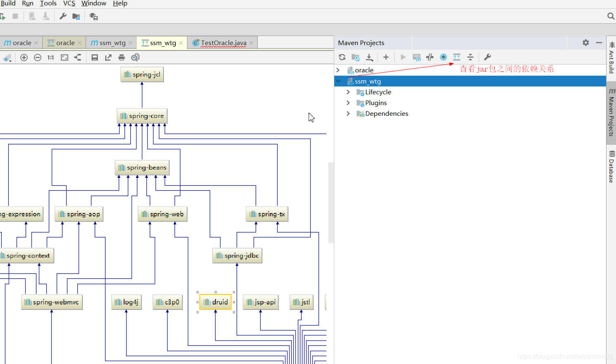Image resolution: width=616 pixels, height=364 pixels.
Task: Open Project Settings wrench icon in main toolbar
Action: tap(63, 16)
